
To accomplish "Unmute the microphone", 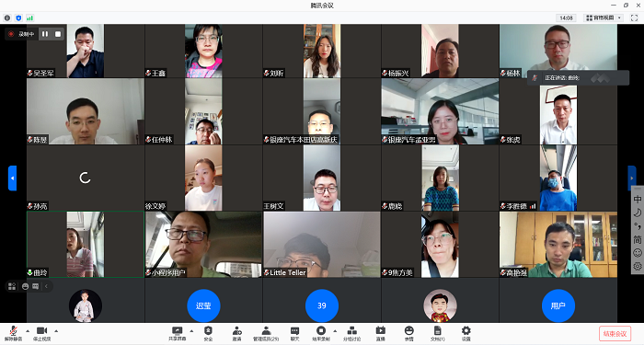I will pos(13,333).
